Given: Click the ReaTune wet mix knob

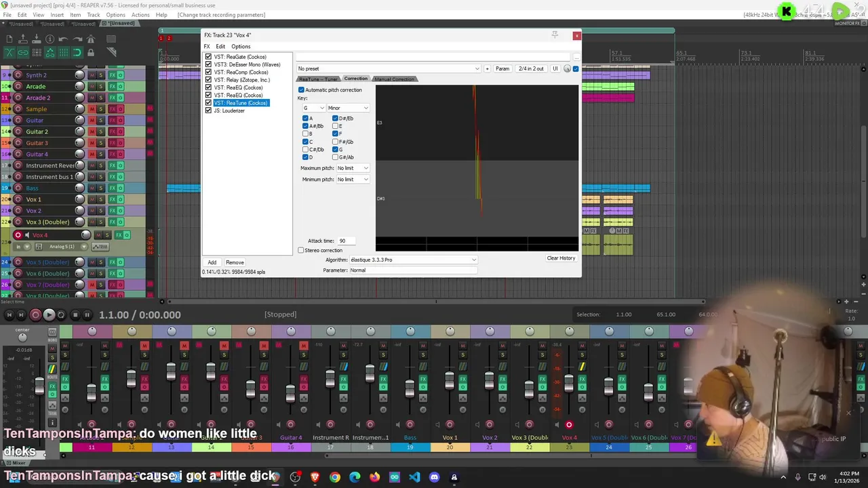Looking at the screenshot, I should pos(567,68).
